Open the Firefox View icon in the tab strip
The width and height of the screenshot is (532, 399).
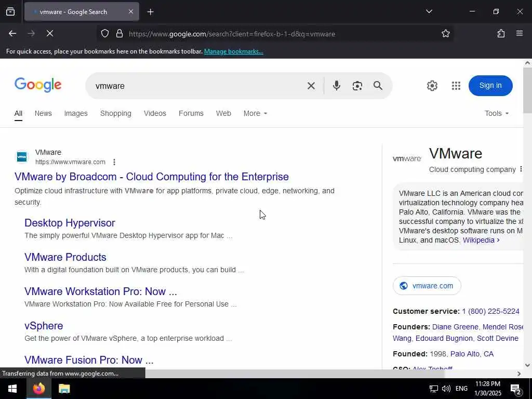pyautogui.click(x=10, y=11)
